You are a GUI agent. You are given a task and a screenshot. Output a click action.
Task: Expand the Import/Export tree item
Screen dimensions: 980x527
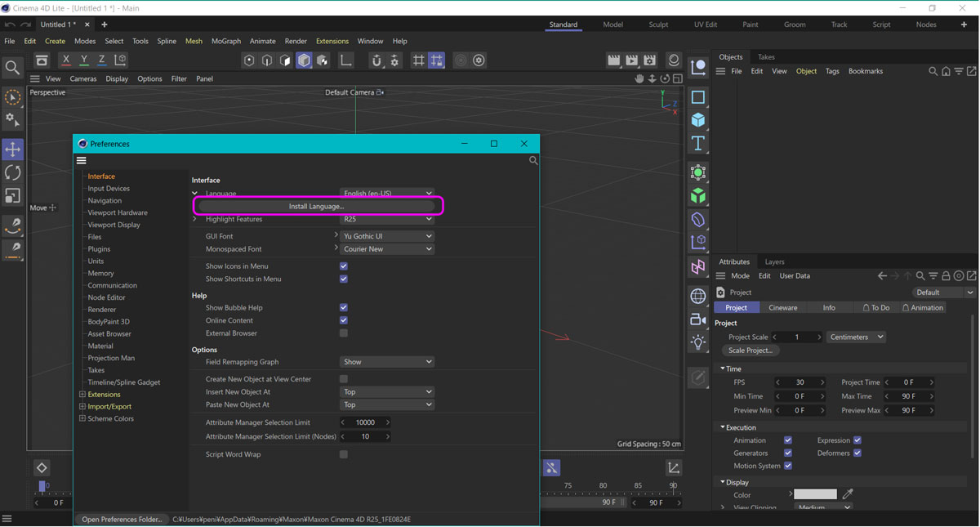coord(82,407)
